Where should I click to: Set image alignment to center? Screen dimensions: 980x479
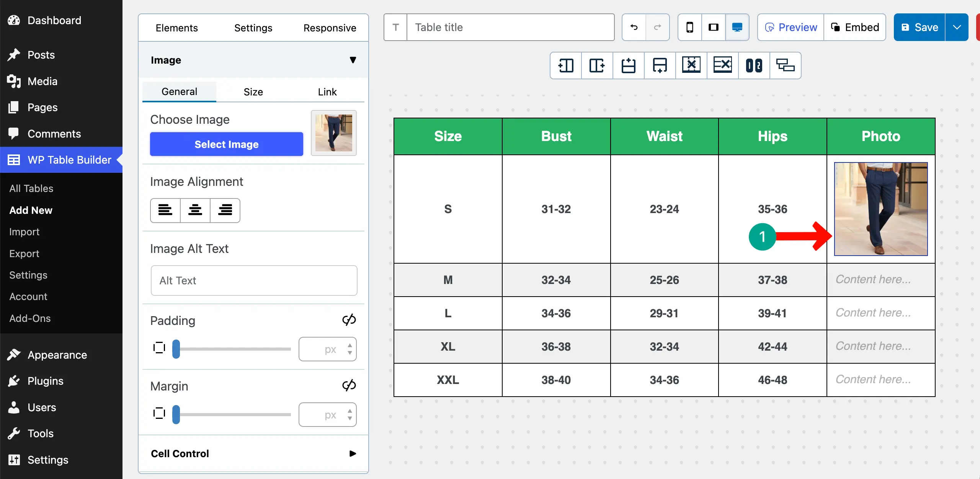coord(195,210)
